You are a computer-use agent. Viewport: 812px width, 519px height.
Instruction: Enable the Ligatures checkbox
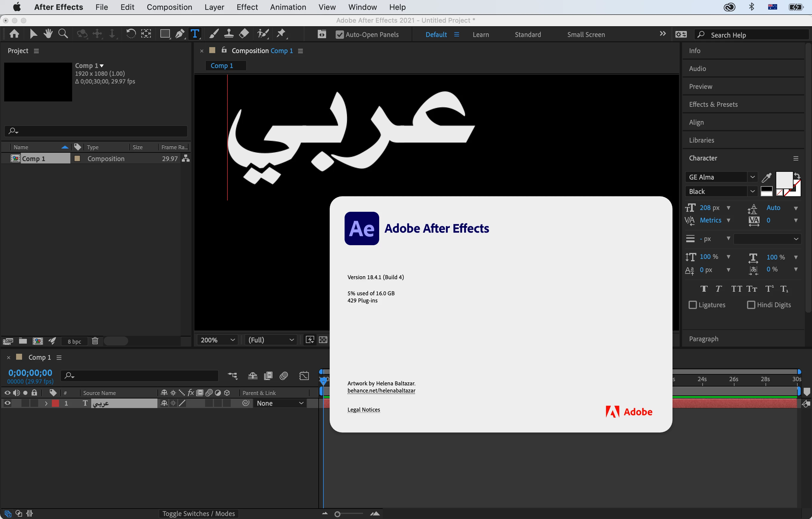693,305
